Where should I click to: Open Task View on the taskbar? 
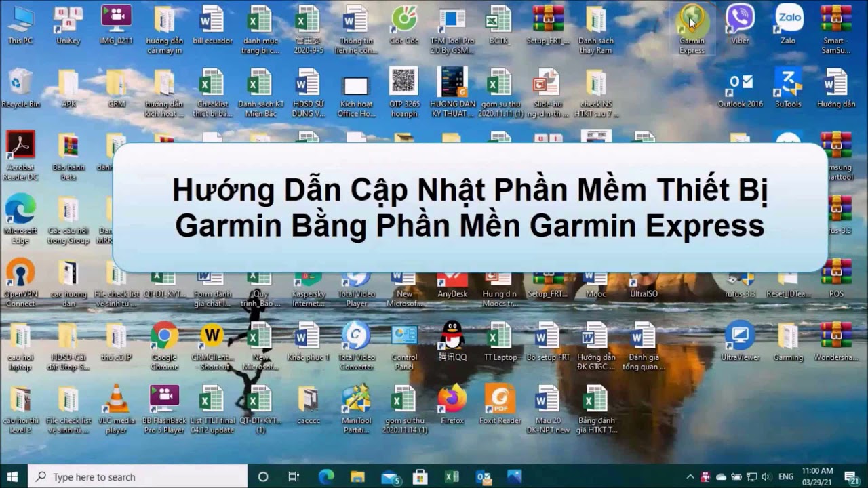tap(294, 476)
